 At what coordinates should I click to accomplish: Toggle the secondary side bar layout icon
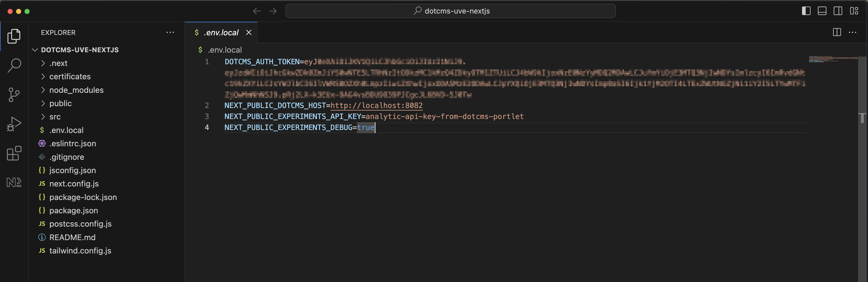[838, 11]
